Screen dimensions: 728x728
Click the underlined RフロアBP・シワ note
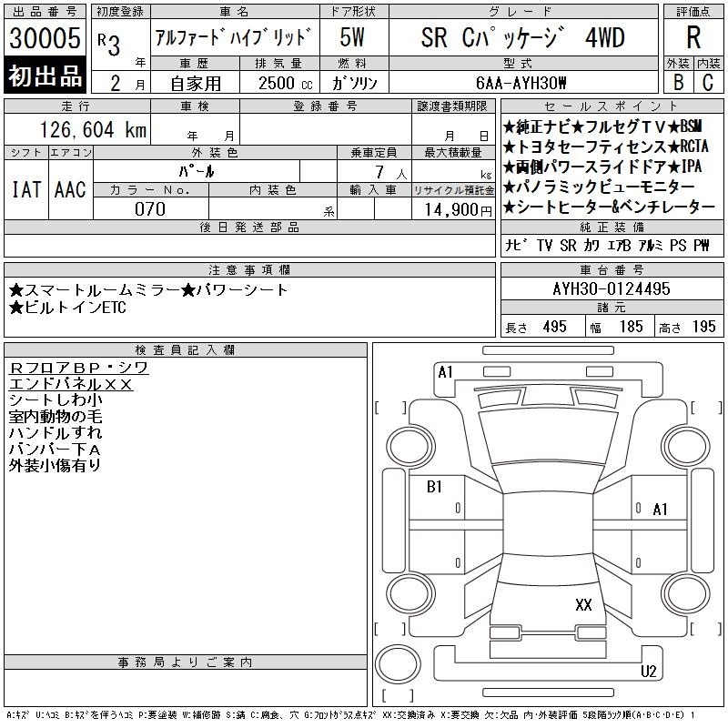tap(78, 369)
